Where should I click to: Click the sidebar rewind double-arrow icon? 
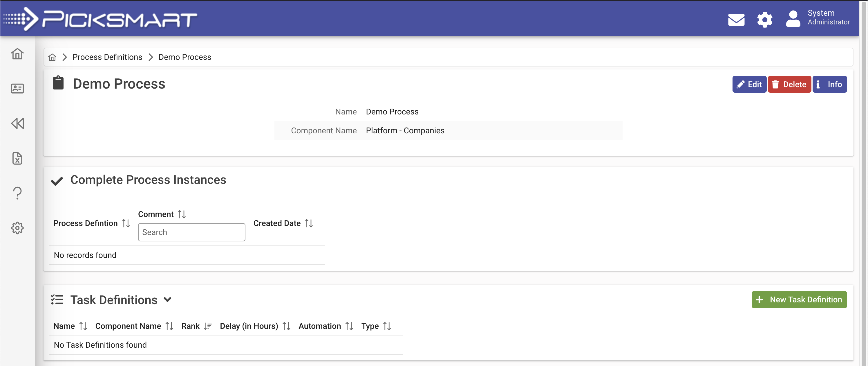tap(17, 123)
